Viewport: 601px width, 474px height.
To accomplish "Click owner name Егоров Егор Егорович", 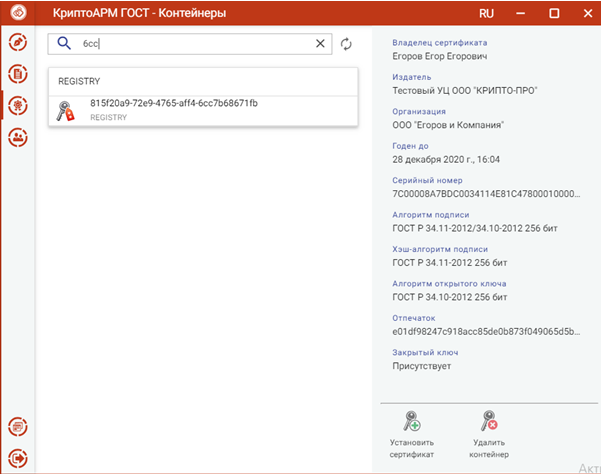I will tap(440, 56).
